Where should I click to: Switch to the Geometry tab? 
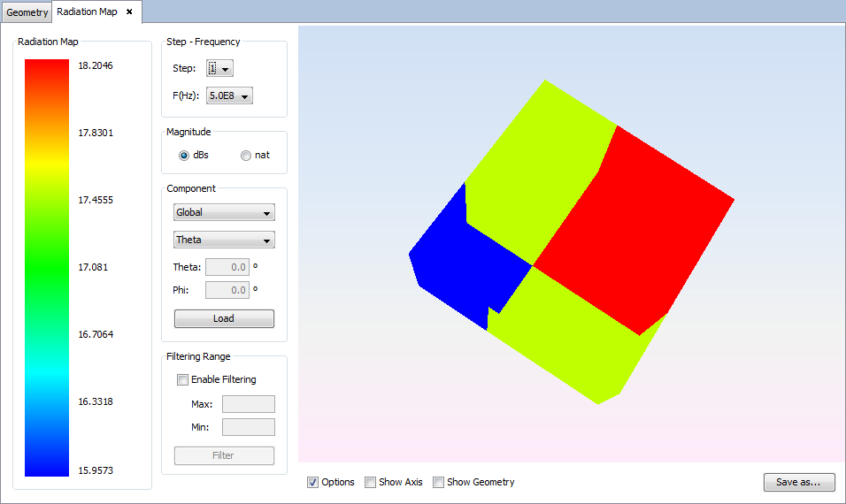tap(27, 12)
